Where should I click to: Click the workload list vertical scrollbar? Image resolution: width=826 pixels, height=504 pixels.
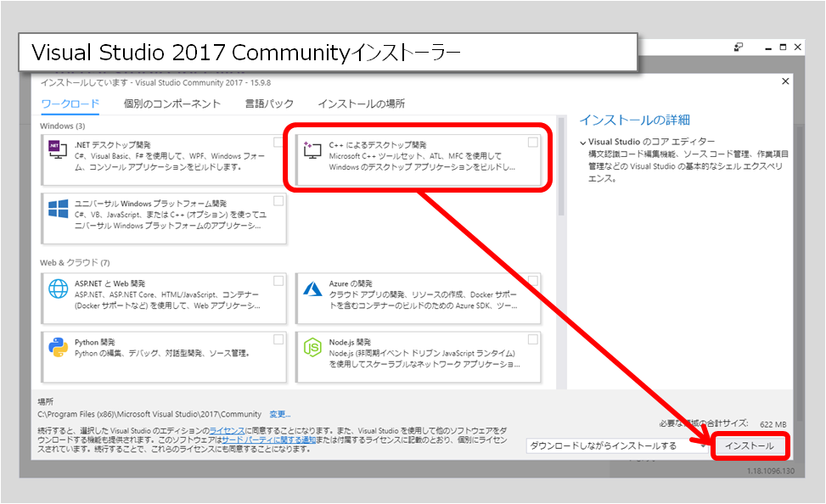pyautogui.click(x=561, y=167)
